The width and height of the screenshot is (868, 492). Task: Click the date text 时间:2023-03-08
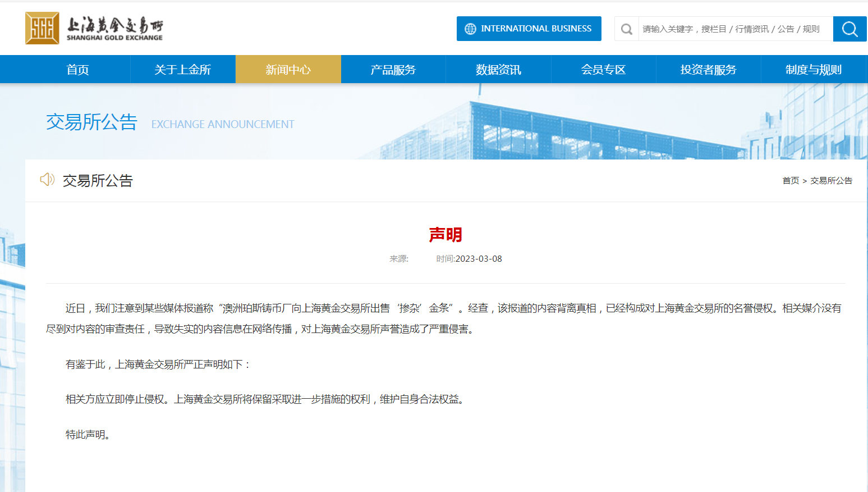pyautogui.click(x=469, y=259)
